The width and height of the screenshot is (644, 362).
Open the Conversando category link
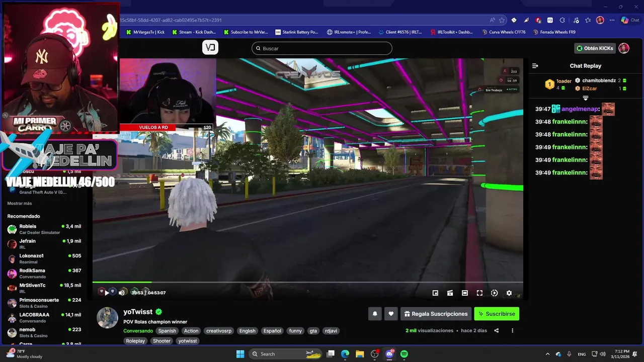click(138, 331)
